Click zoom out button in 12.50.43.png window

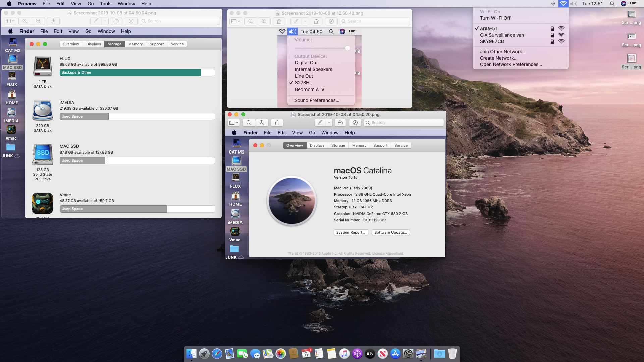[x=251, y=21]
